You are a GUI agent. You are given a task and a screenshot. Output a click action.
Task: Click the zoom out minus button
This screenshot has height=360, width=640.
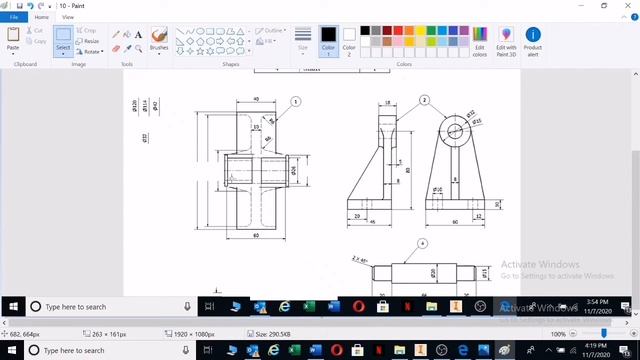pos(573,333)
